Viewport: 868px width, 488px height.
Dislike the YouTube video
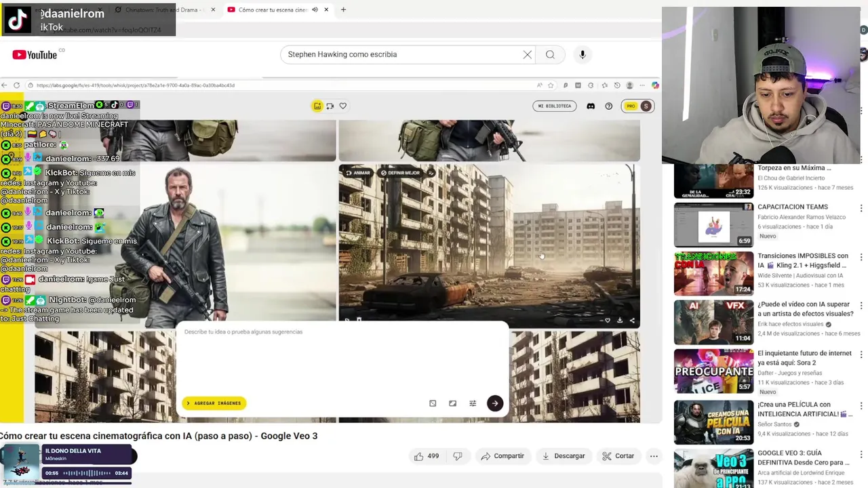[x=458, y=456]
